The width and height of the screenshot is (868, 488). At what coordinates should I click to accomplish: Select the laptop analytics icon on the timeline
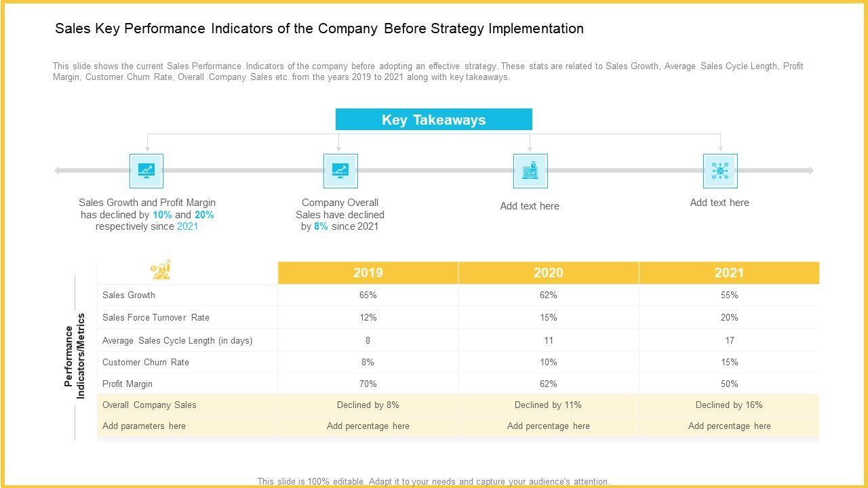(530, 171)
